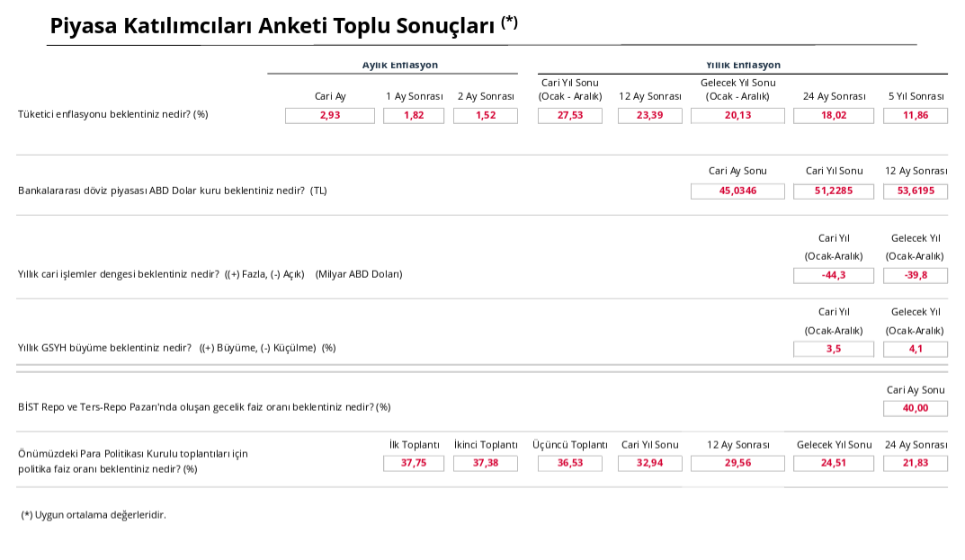Select the current year GDP growth value 3,5
Viewport: 965px width, 560px height.
click(833, 349)
